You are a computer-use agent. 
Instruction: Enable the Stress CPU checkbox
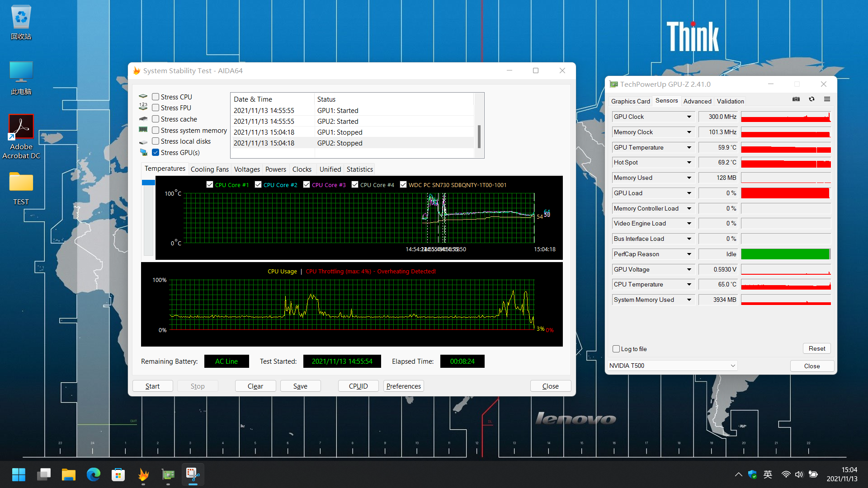pyautogui.click(x=156, y=97)
